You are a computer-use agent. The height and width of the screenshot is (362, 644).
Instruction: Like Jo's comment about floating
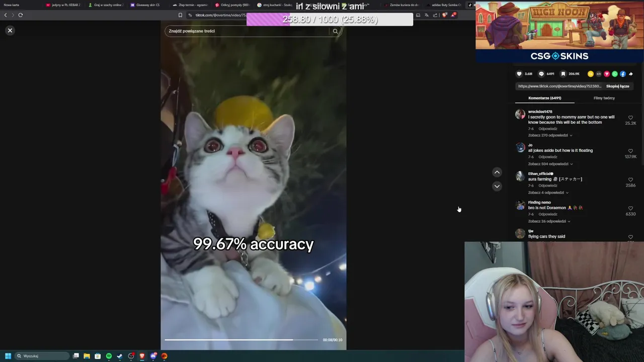pos(630,151)
